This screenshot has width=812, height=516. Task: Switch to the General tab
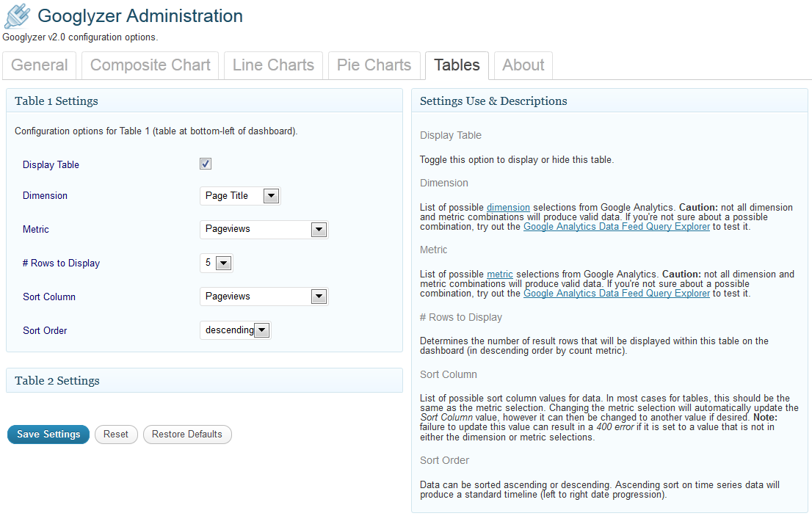pyautogui.click(x=40, y=65)
